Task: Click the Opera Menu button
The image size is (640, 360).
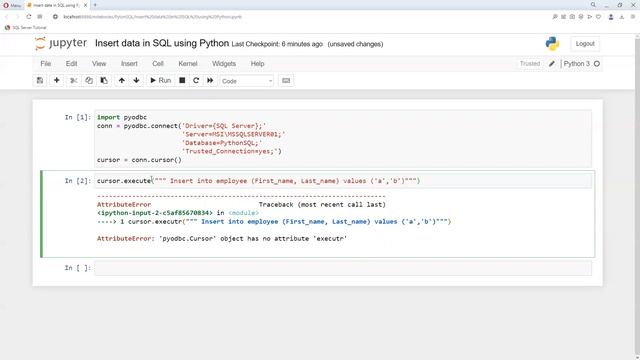Action: pyautogui.click(x=12, y=5)
